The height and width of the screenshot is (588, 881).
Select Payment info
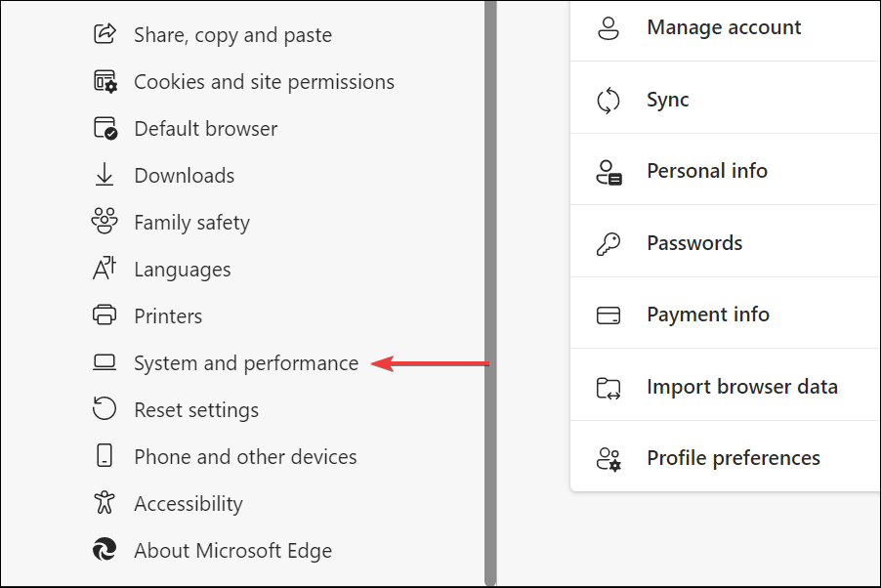708,315
